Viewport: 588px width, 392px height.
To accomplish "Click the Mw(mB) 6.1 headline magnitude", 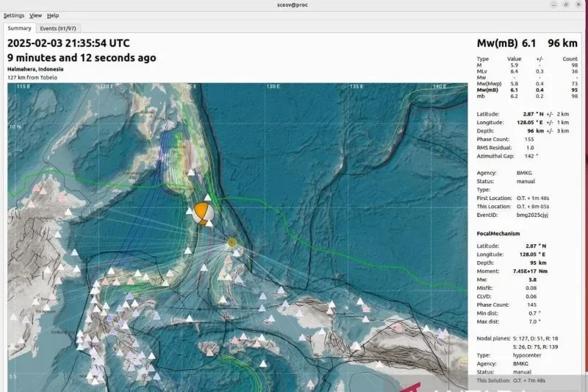I will pyautogui.click(x=507, y=43).
